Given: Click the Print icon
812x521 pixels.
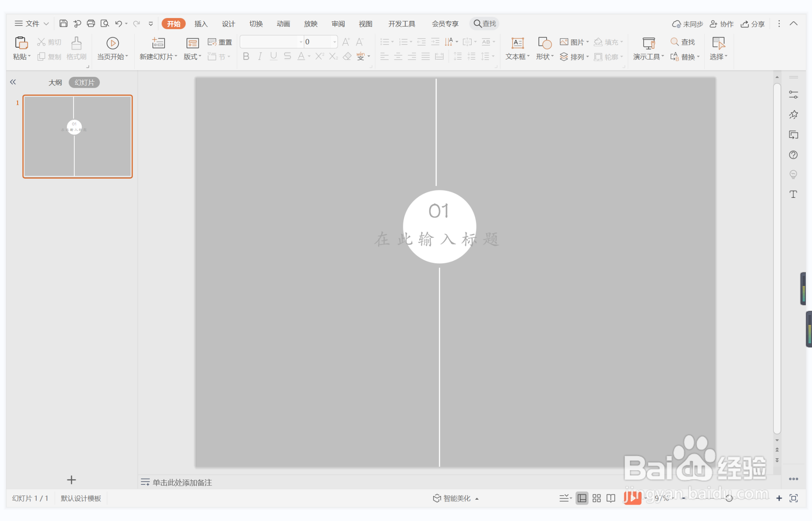Looking at the screenshot, I should pyautogui.click(x=91, y=23).
